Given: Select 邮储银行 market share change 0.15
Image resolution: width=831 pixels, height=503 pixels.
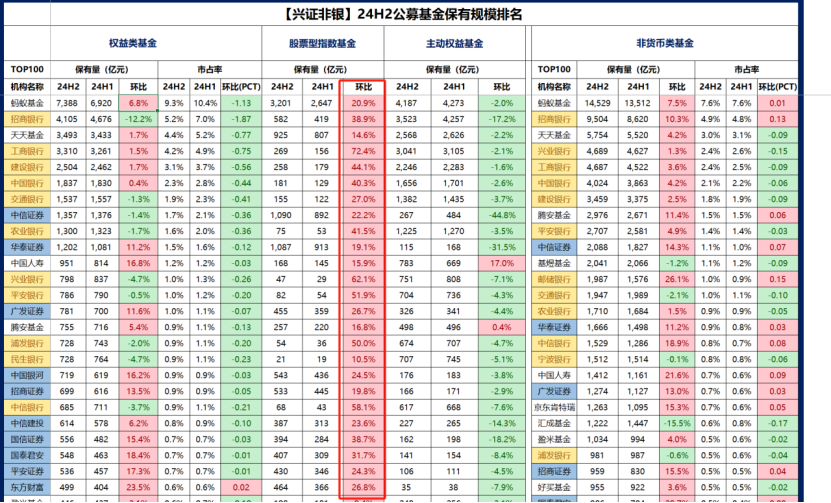Looking at the screenshot, I should [777, 279].
